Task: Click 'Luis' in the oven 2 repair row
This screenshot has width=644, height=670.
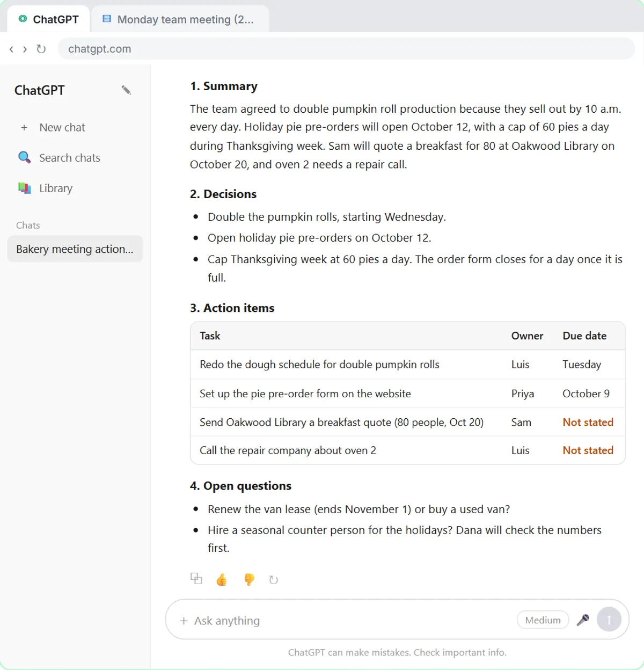Action: pos(520,450)
